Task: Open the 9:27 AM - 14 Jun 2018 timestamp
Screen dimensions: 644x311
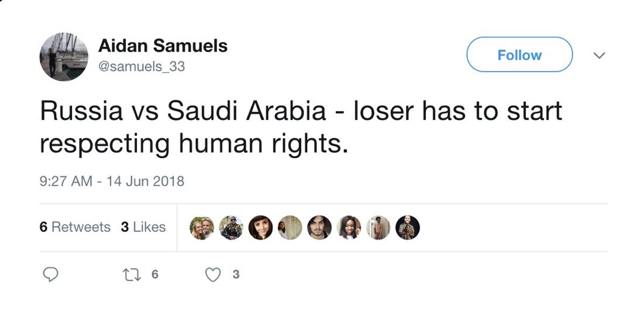Action: [112, 181]
